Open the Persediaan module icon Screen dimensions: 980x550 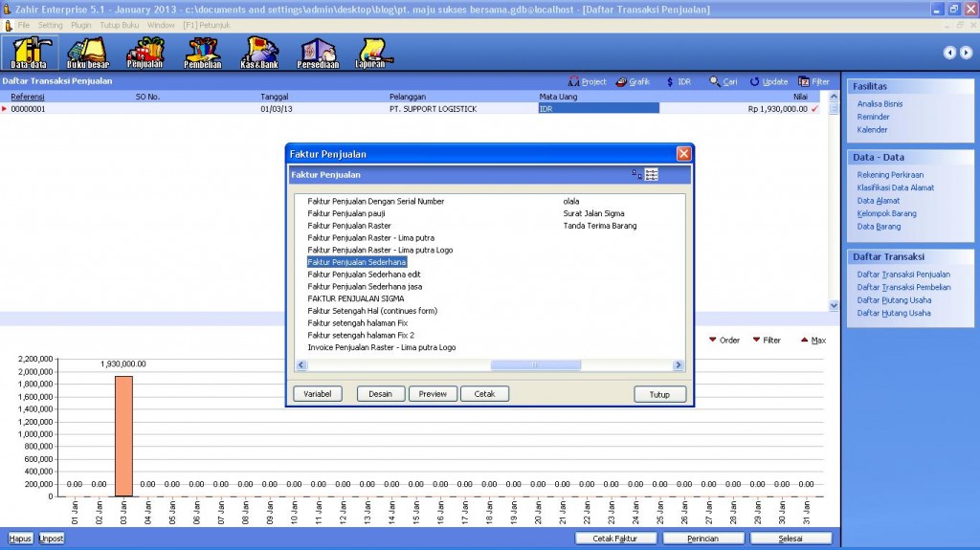[x=317, y=53]
